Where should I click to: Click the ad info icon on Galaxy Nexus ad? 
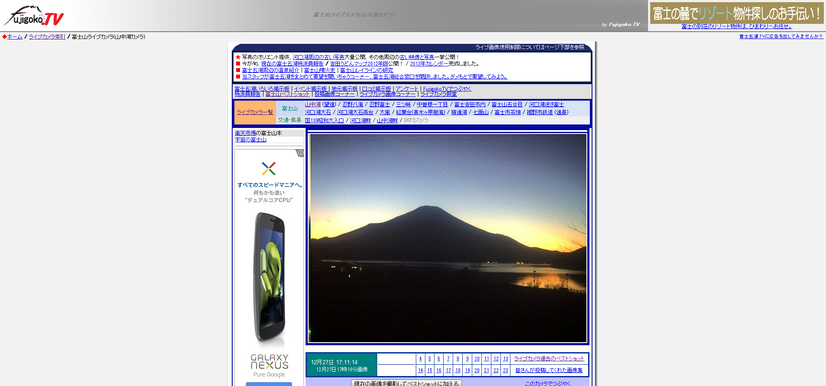click(300, 153)
